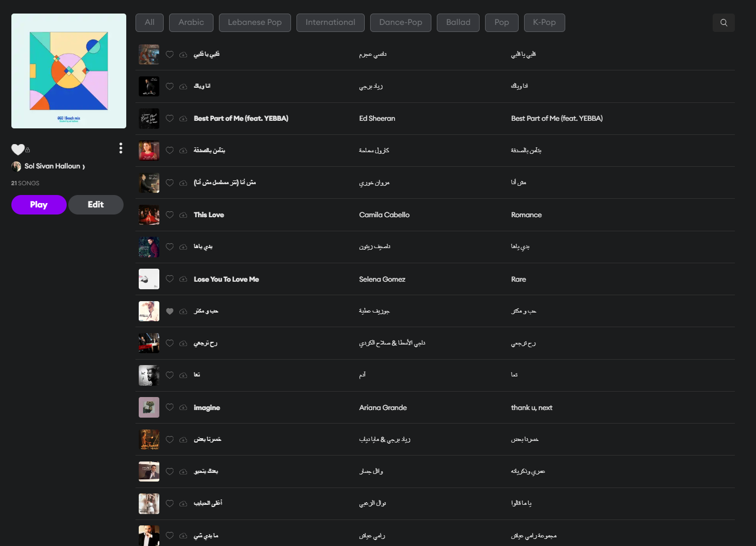Toggle like on Best Part of Me

point(170,119)
